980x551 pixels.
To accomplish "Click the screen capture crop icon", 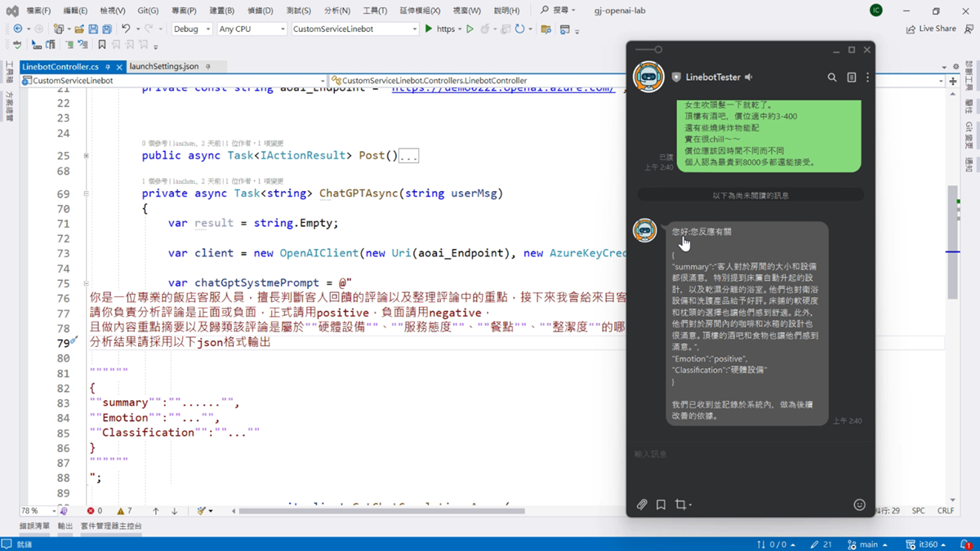I will 680,505.
